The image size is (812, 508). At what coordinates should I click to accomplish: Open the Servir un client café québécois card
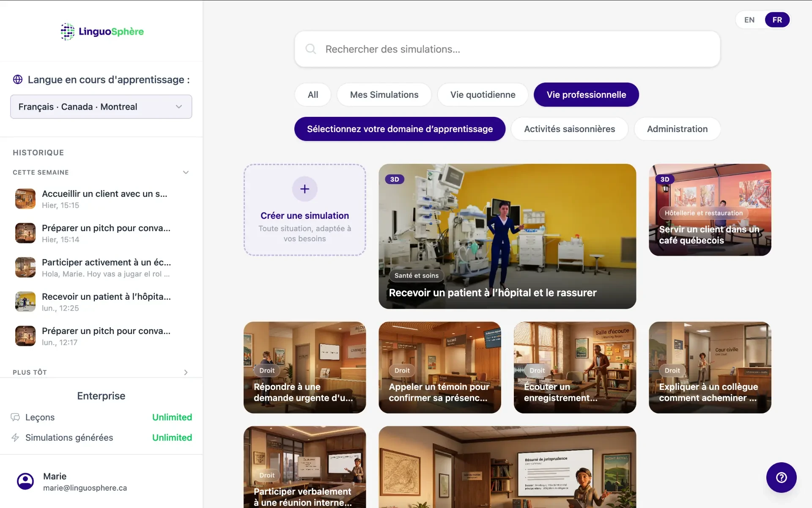tap(710, 210)
